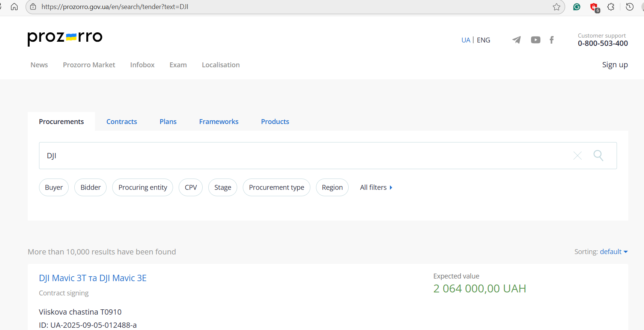Open DJI Mavic 3T tender link
Viewport: 644px width, 330px height.
point(93,278)
